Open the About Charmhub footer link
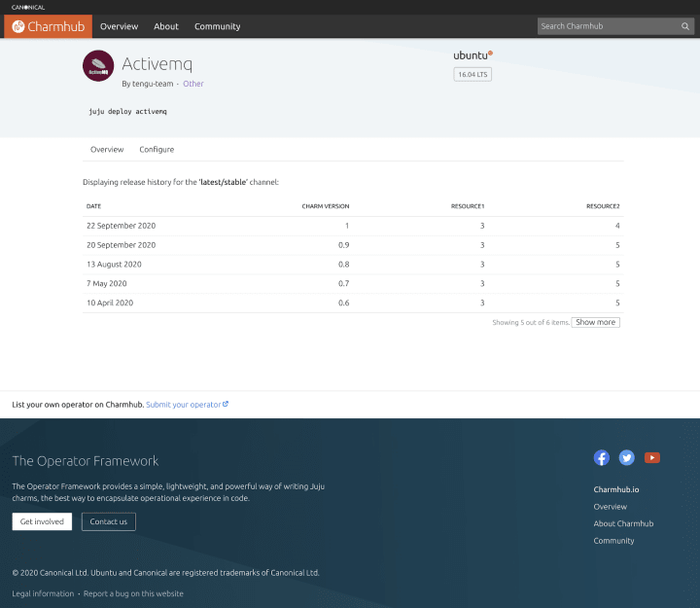This screenshot has width=700, height=608. (623, 523)
